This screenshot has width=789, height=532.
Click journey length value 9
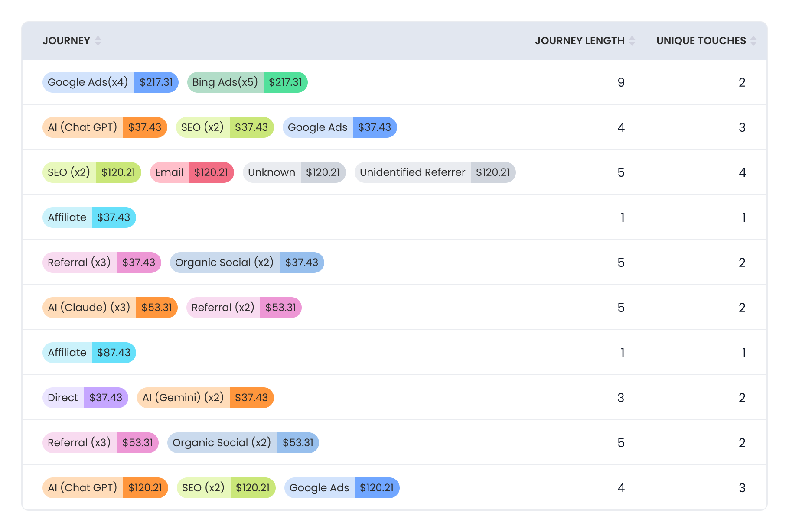(x=621, y=82)
